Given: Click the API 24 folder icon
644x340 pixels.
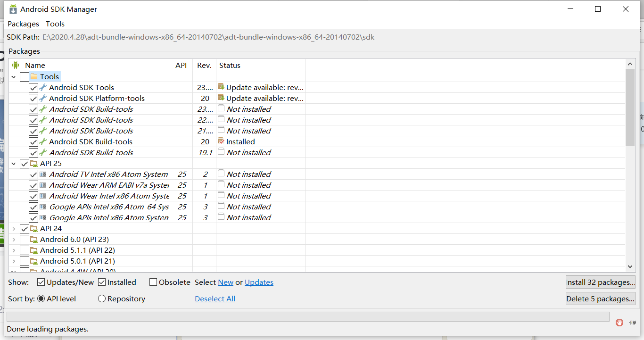Looking at the screenshot, I should [x=34, y=228].
